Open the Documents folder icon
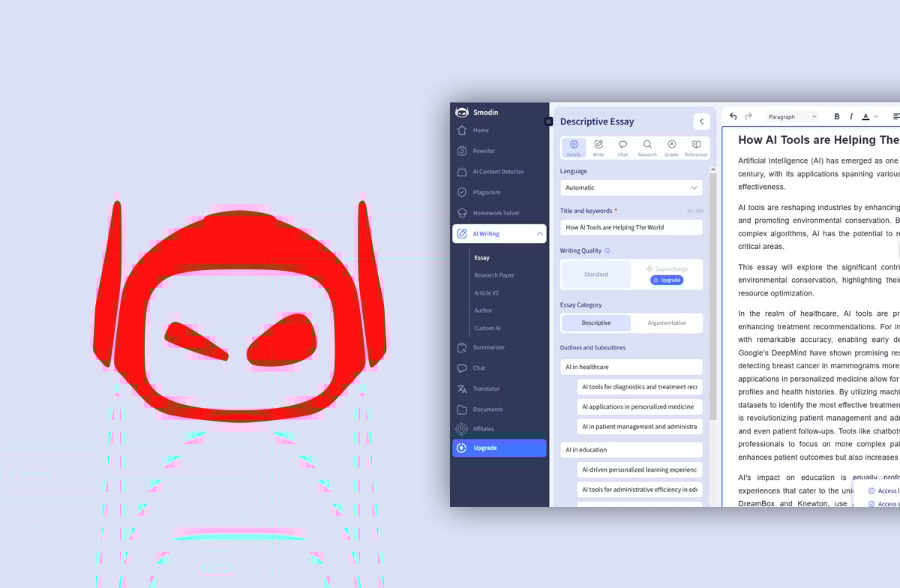Screen dimensions: 900x588 462,409
